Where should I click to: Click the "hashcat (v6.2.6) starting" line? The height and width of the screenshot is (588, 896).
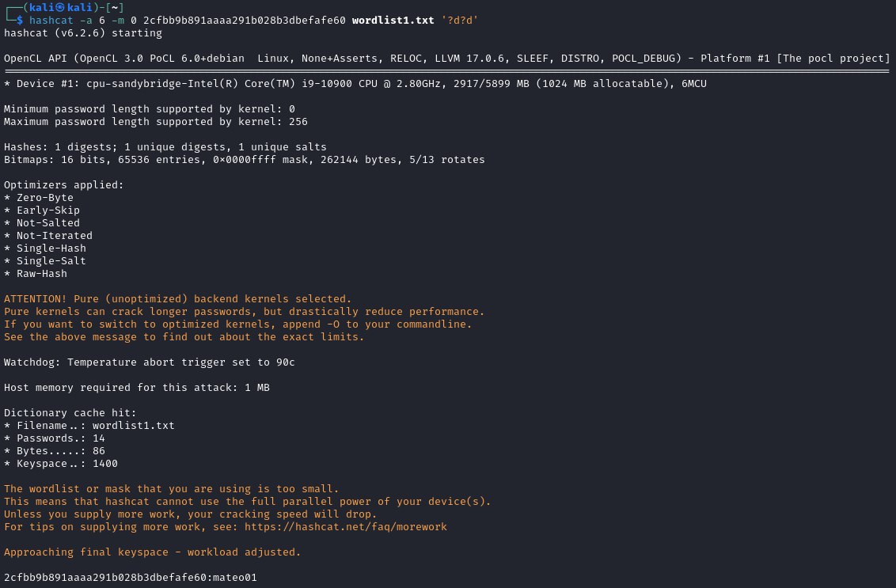(x=83, y=33)
